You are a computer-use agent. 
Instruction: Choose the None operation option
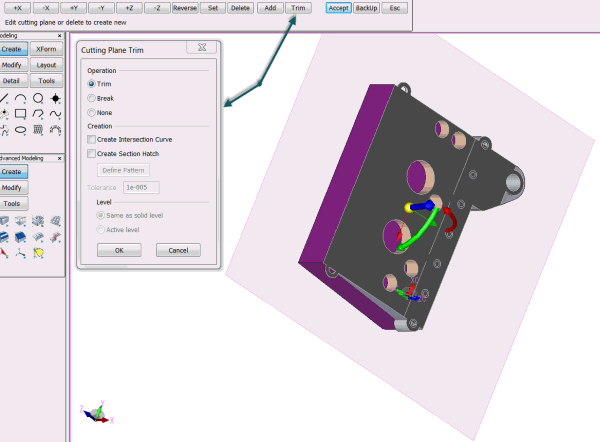(92, 113)
